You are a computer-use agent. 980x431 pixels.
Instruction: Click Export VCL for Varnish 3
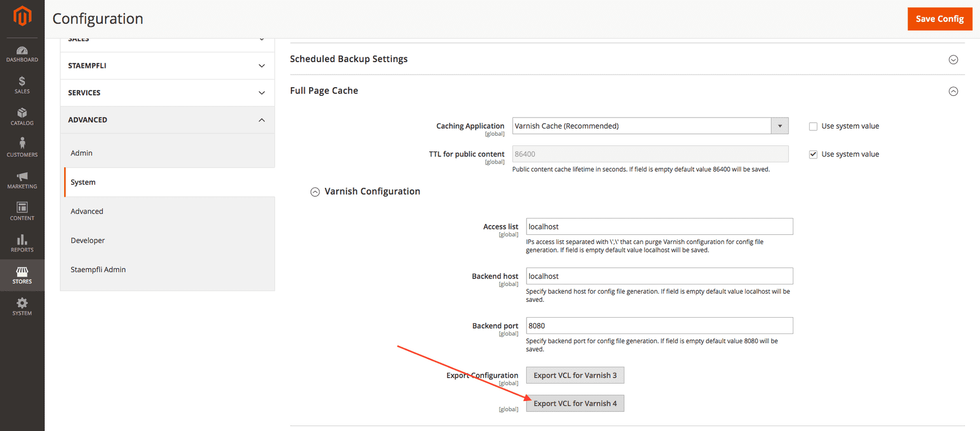[575, 375]
